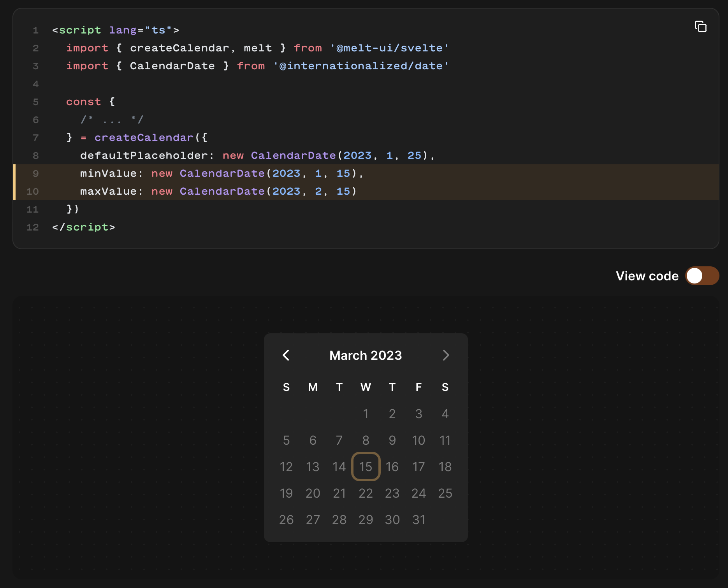Click the createCalendar import on line 2
Viewport: 728px width, 588px height.
(179, 48)
